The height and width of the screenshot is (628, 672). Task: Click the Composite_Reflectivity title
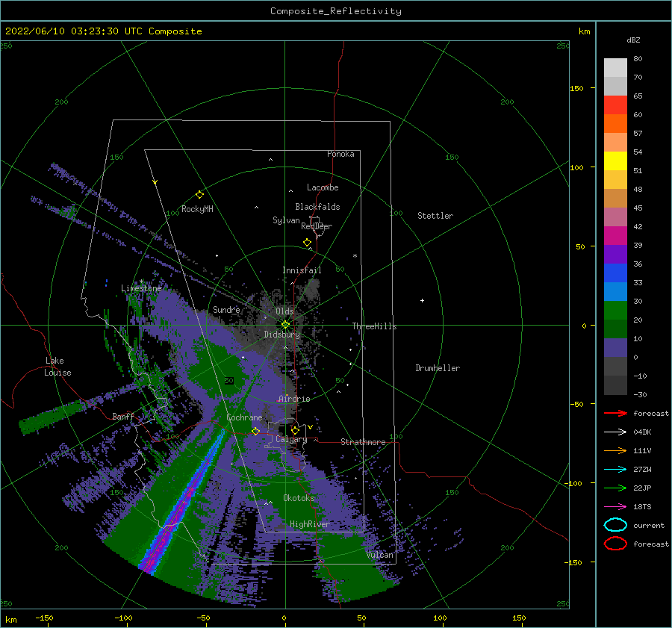[x=335, y=11]
